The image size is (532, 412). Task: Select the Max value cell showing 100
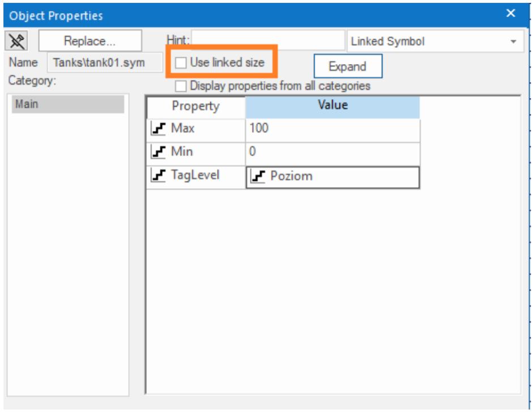pyautogui.click(x=333, y=129)
